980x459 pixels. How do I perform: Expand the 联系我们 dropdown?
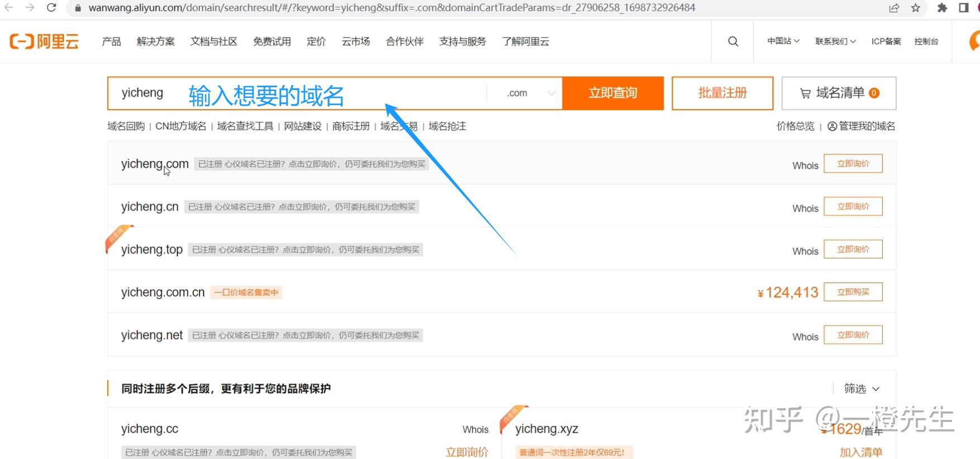pyautogui.click(x=835, y=41)
